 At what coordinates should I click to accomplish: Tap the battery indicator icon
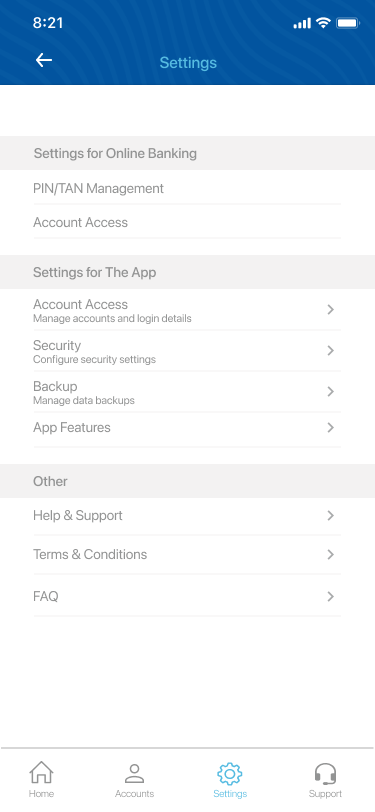click(348, 23)
